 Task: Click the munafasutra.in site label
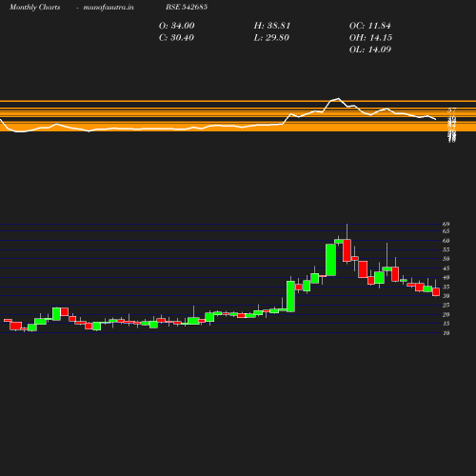click(x=109, y=7)
